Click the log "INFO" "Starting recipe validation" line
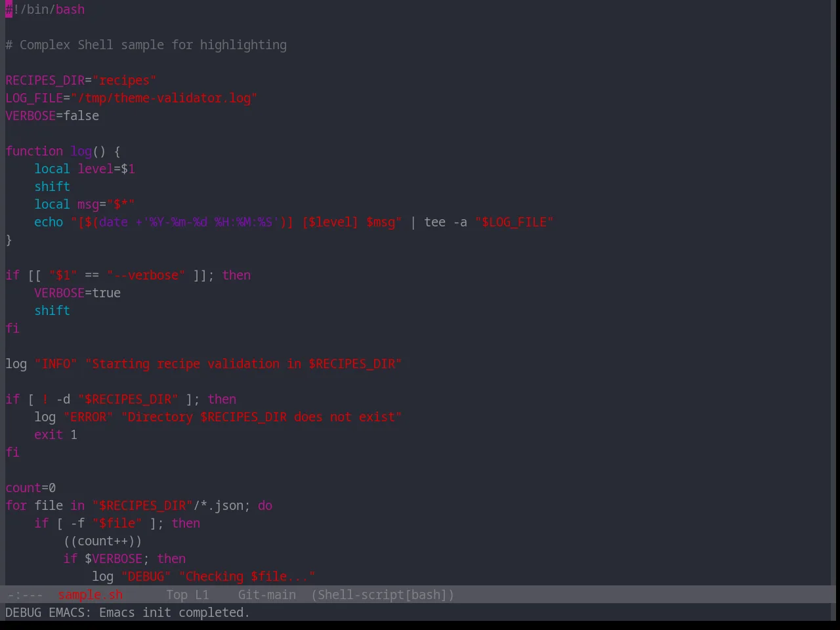840x630 pixels. (x=203, y=364)
